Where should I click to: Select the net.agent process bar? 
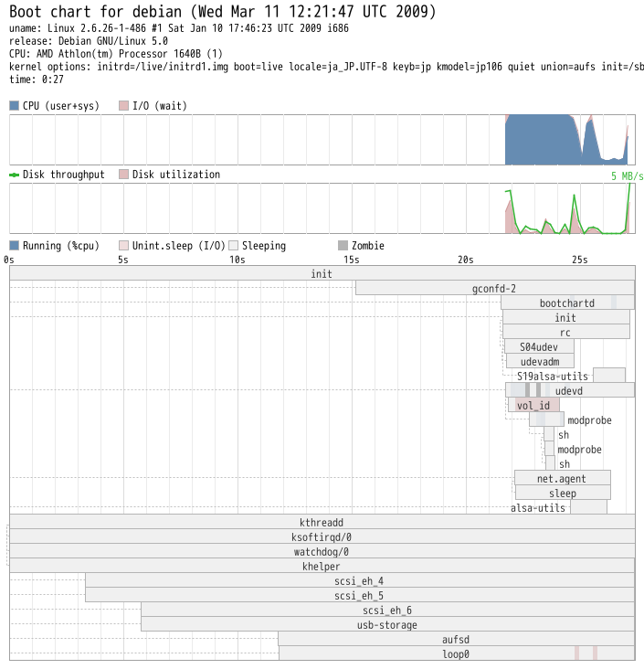[x=563, y=478]
